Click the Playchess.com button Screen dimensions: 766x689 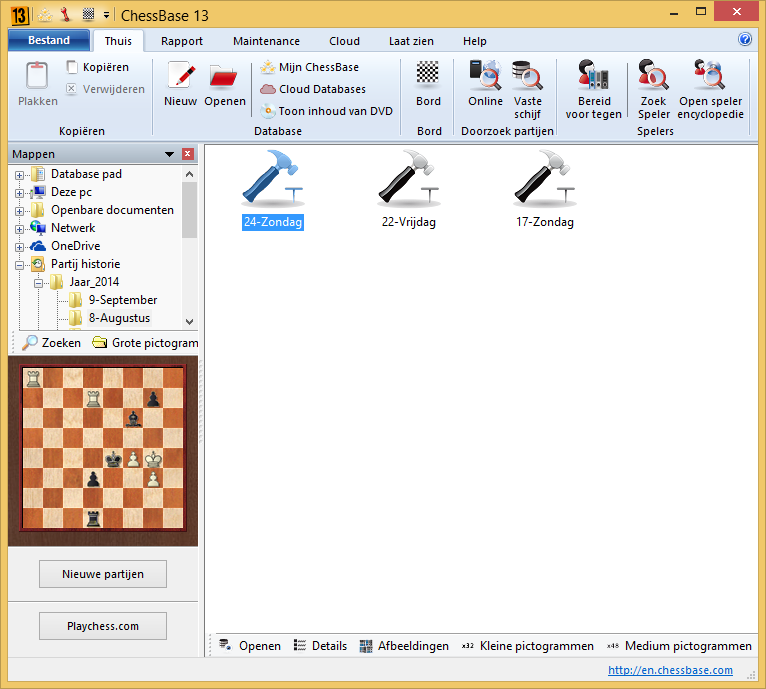pyautogui.click(x=103, y=626)
